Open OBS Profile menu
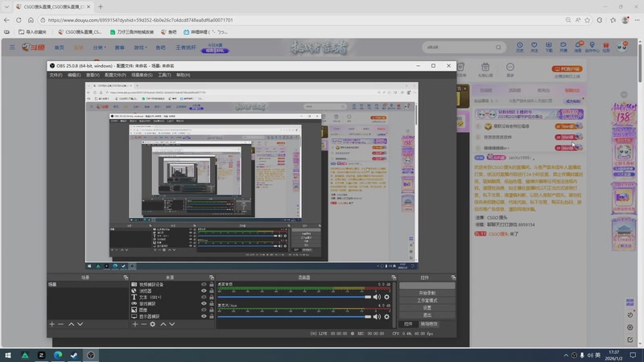Viewport: 644px width, 362px height. [x=115, y=75]
